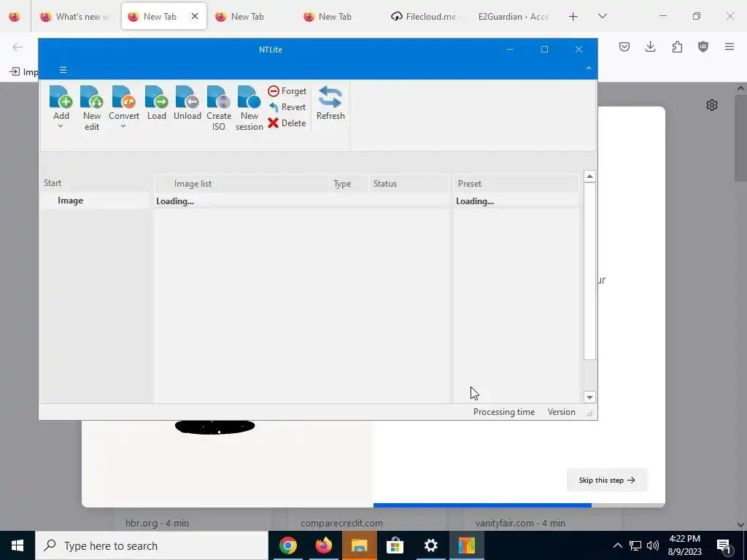747x560 pixels.
Task: Start a New session in NTLite
Action: pos(249,109)
